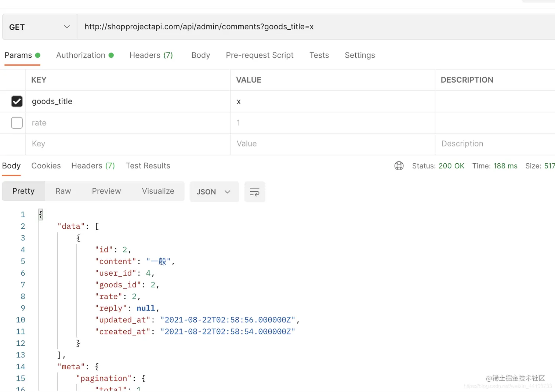The width and height of the screenshot is (555, 392).
Task: Select the Pretty view button
Action: [x=23, y=191]
